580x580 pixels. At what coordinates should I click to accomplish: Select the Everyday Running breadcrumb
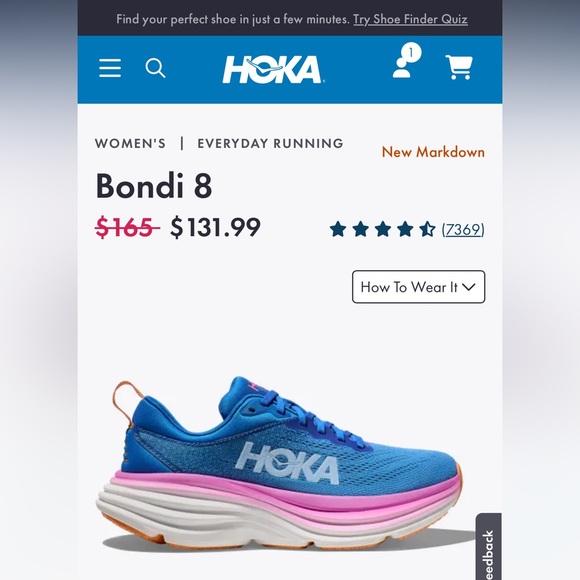pos(270,143)
